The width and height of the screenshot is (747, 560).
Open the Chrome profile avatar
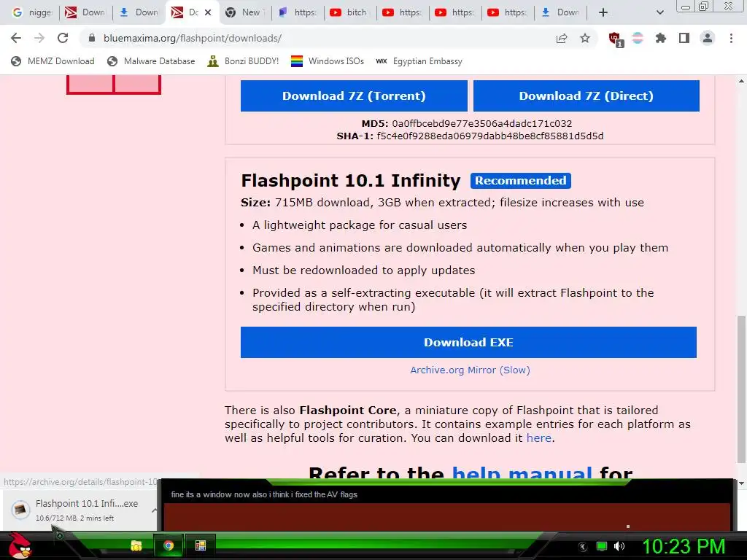[708, 38]
